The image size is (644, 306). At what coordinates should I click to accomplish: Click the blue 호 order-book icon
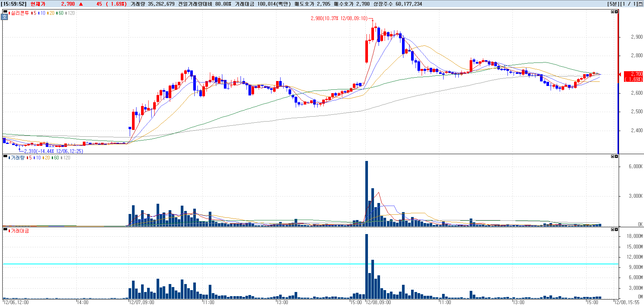(x=5, y=17)
